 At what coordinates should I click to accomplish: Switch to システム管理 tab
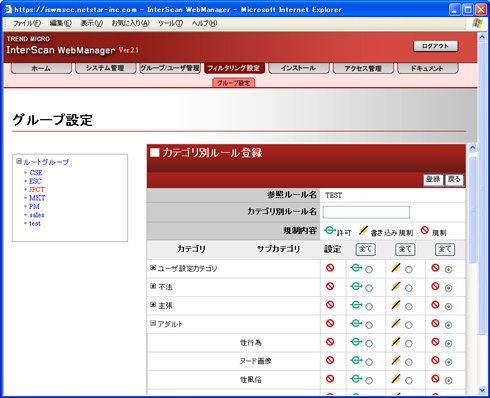pos(105,68)
